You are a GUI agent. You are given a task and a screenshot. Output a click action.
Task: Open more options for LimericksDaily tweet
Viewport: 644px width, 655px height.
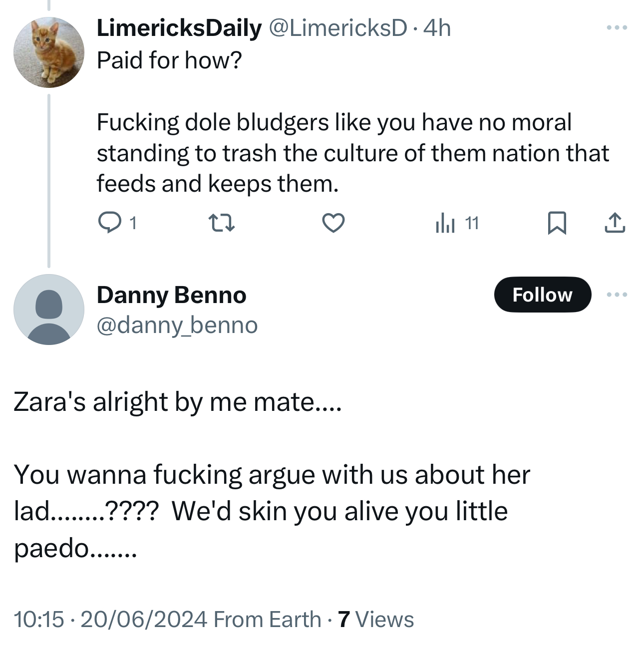(x=617, y=28)
